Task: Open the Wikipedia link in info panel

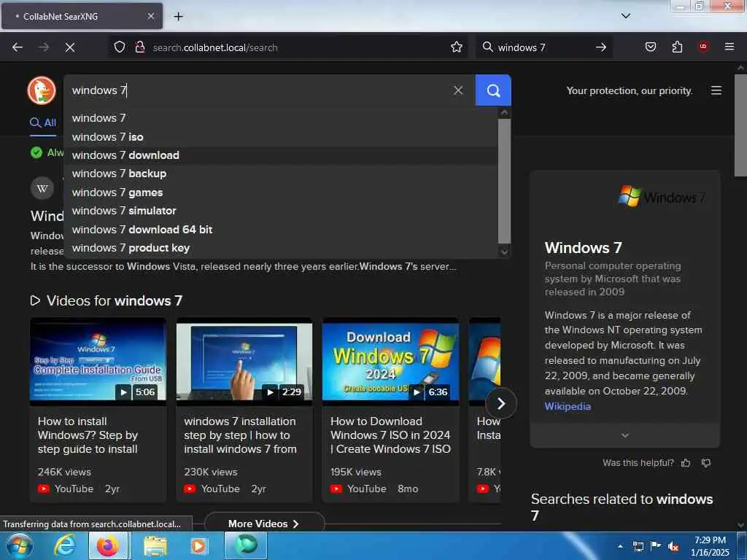Action: click(568, 406)
